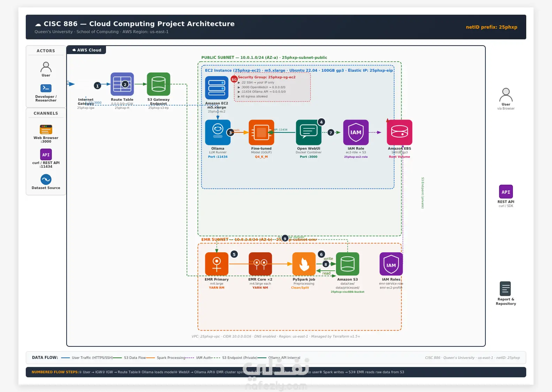Click the Dataset Source icon
The image size is (552, 392).
tap(46, 179)
